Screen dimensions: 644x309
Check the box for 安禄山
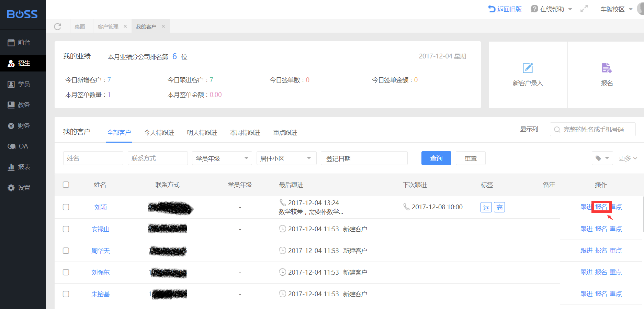[66, 229]
